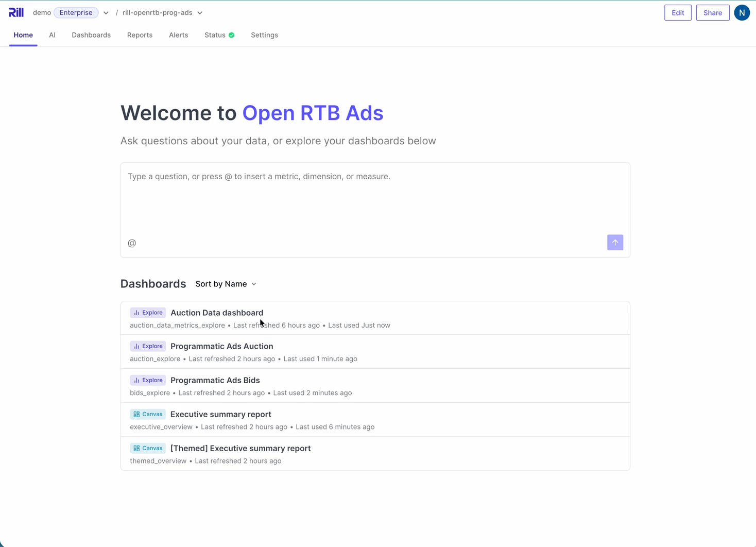This screenshot has height=547, width=756.
Task: Click 'Last refreshed 6 hours ago' text
Action: 277,326
